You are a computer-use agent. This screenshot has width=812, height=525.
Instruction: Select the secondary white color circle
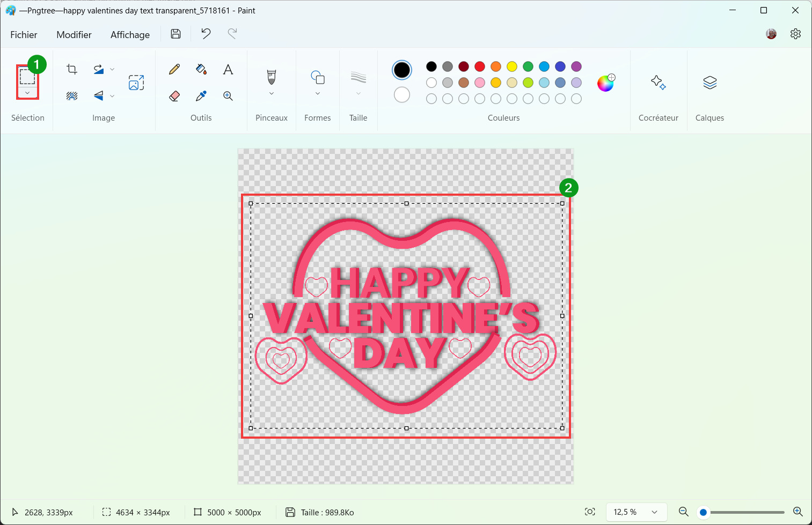pos(402,95)
